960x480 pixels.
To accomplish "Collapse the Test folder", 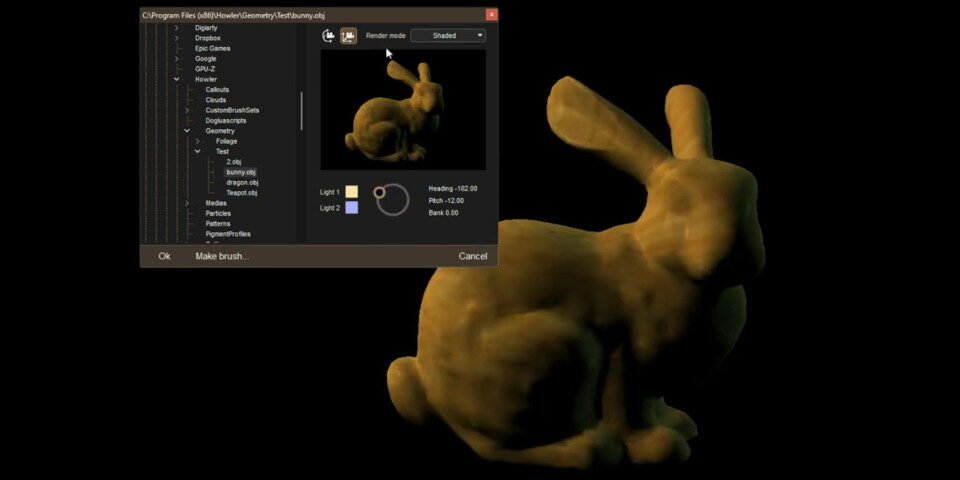I will click(198, 152).
